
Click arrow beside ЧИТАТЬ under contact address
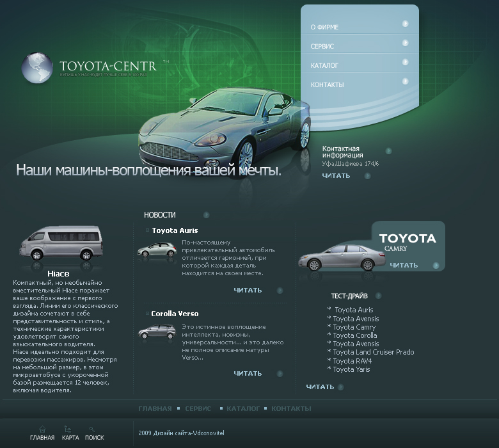pos(368,176)
